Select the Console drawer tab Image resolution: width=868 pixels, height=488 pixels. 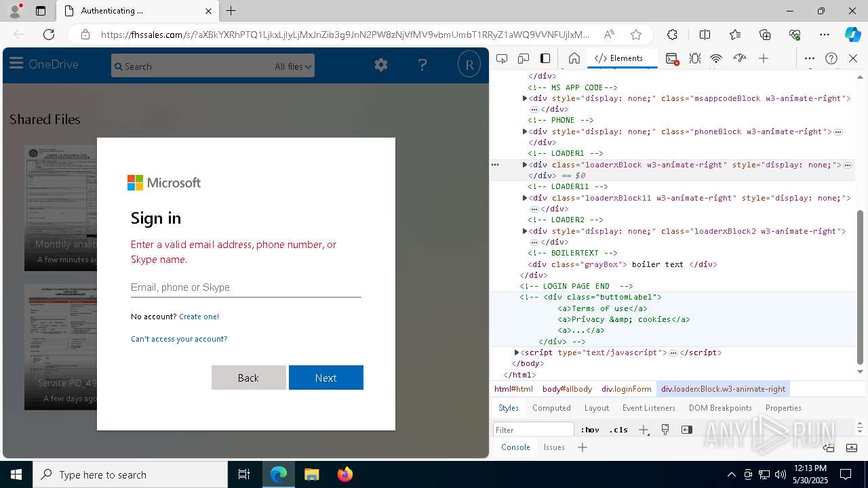coord(515,447)
